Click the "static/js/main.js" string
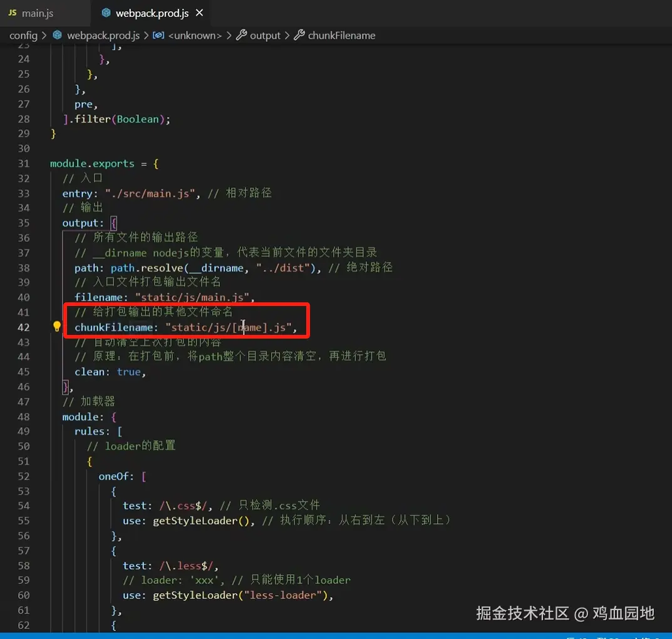672x639 pixels. [x=192, y=298]
